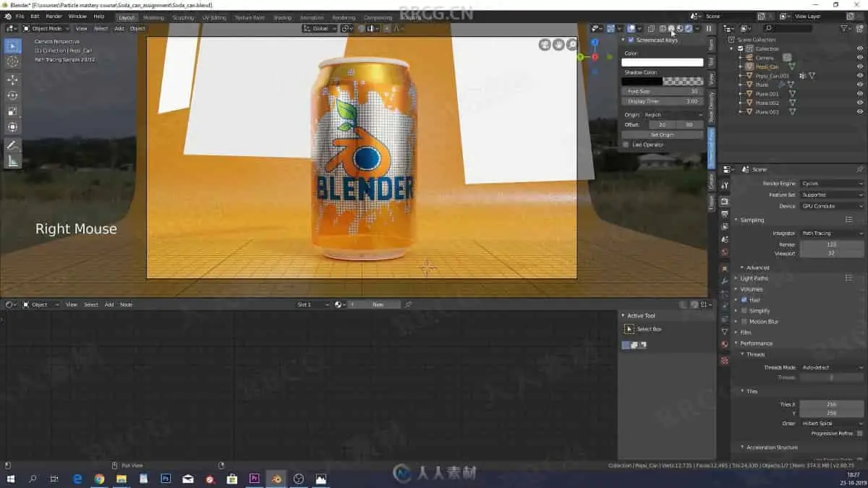The image size is (868, 488).
Task: Click the Set Origin button
Action: 663,134
